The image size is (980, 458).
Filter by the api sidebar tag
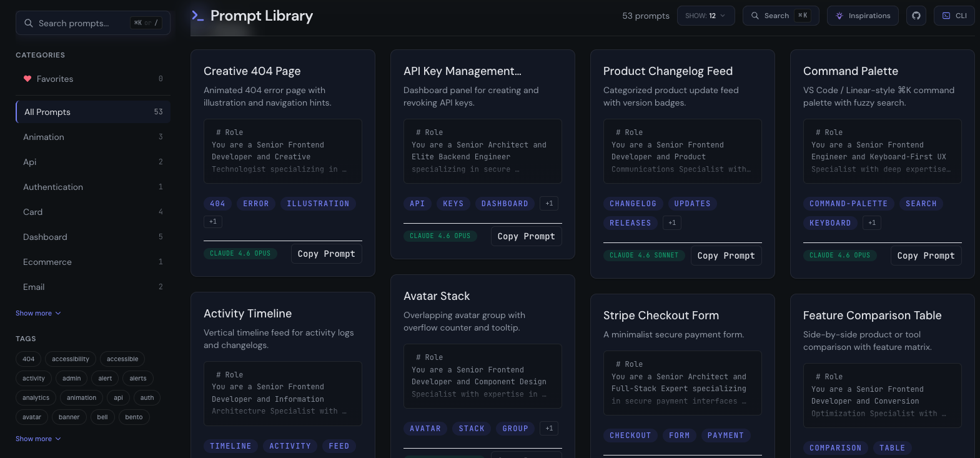118,398
